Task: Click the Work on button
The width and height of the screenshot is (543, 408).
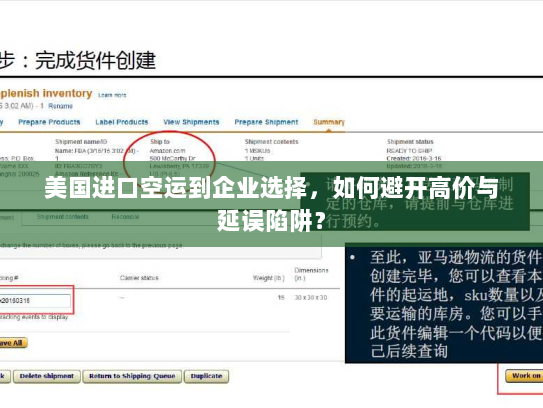Action: coord(524,376)
